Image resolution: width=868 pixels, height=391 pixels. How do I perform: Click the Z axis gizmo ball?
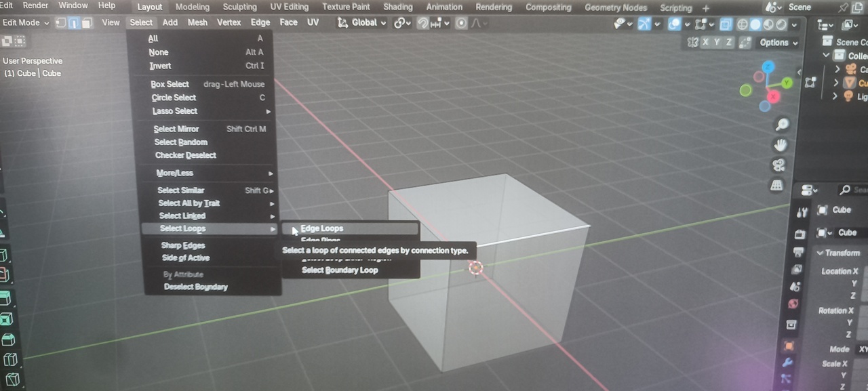pyautogui.click(x=768, y=66)
